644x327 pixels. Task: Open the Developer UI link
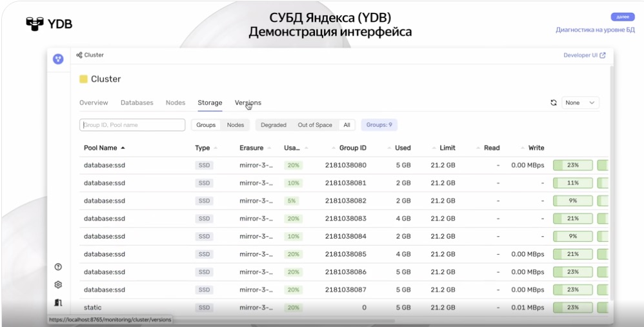click(x=585, y=55)
